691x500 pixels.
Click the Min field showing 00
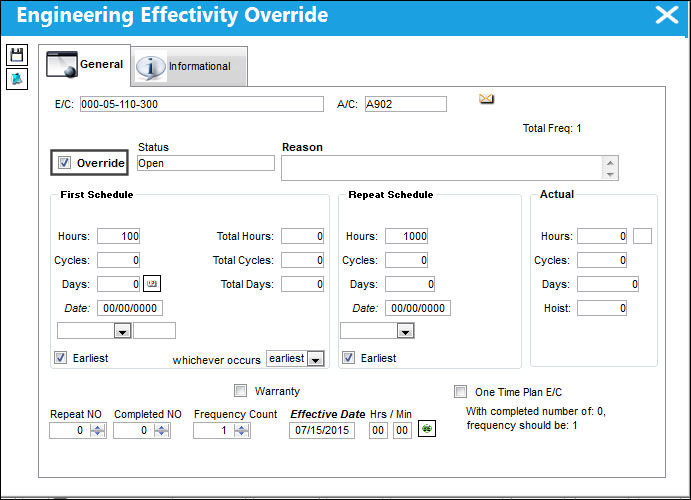tap(402, 430)
